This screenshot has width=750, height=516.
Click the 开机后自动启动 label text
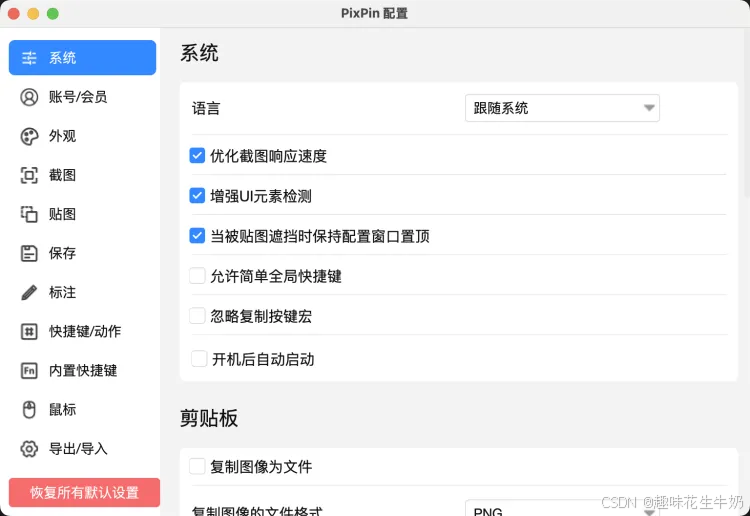(263, 359)
